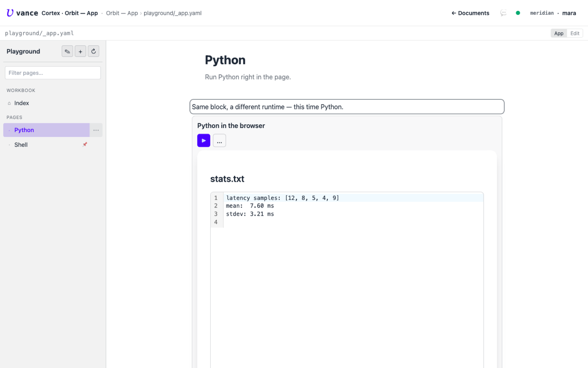Click the vance logo icon

(x=10, y=13)
